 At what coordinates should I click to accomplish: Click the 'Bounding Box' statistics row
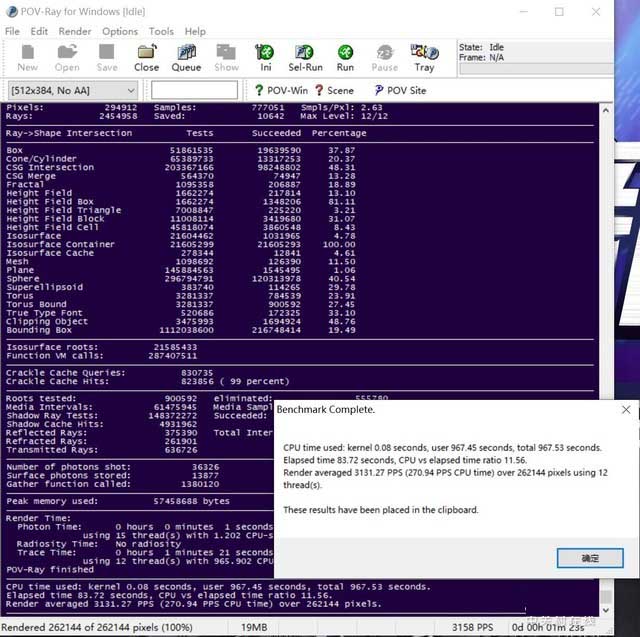[x=181, y=330]
